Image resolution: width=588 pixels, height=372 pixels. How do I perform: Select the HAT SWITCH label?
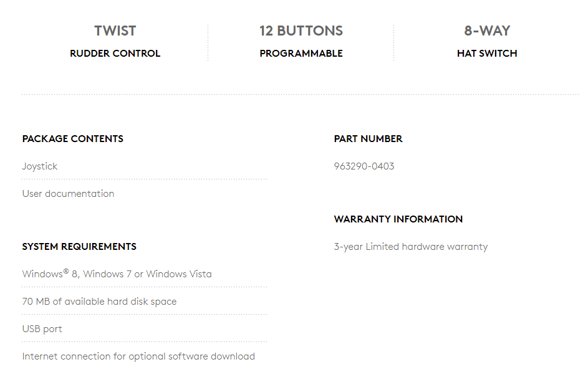[x=487, y=54]
